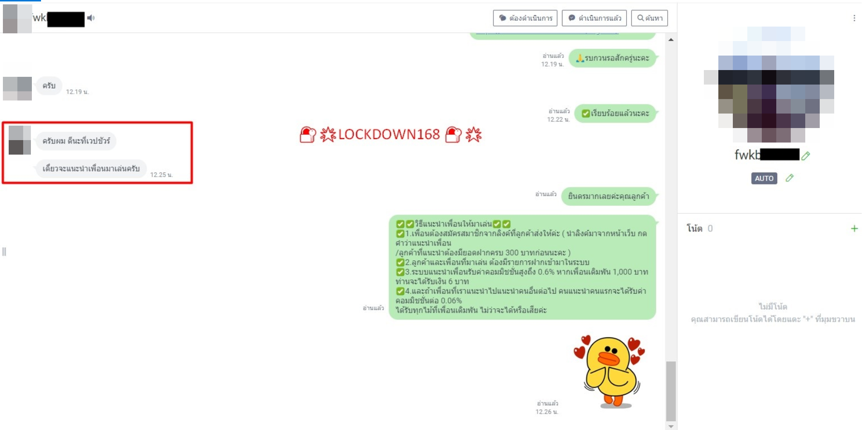The width and height of the screenshot is (868, 430).
Task: Edit the AUTO tag pencil icon
Action: (x=789, y=178)
